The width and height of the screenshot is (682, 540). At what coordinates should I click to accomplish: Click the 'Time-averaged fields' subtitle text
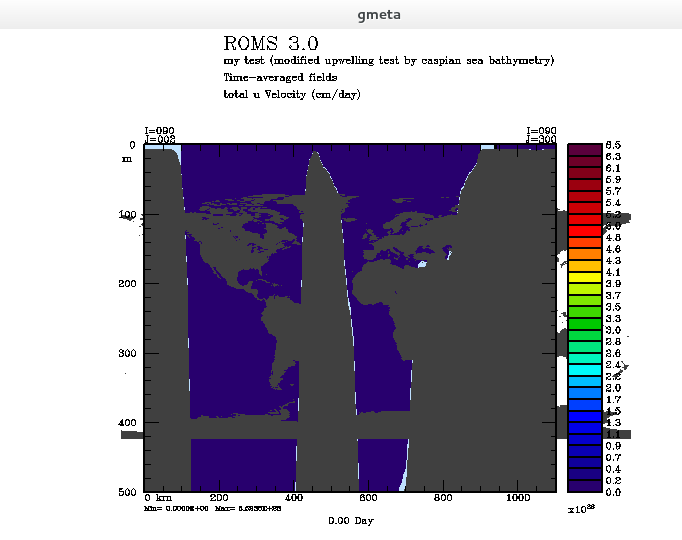(x=280, y=77)
